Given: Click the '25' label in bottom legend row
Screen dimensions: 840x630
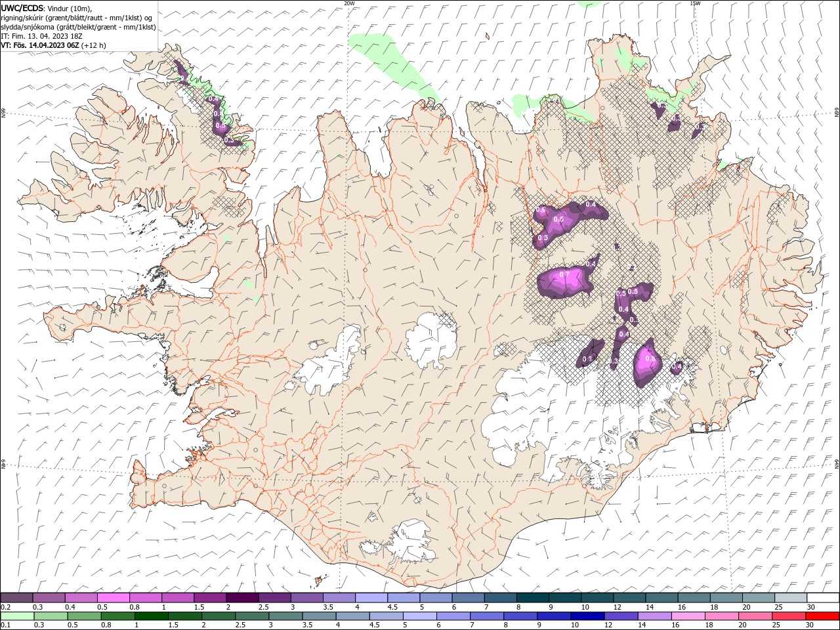Looking at the screenshot, I should click(x=777, y=625).
